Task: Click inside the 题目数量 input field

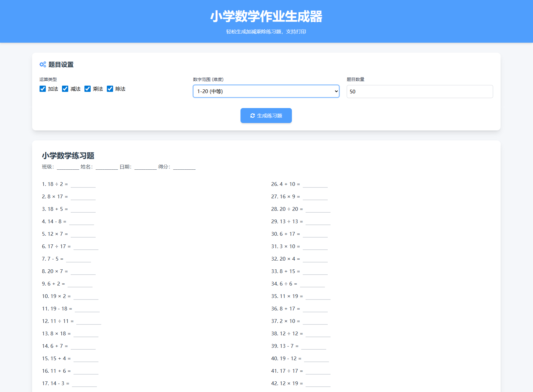Action: click(419, 91)
